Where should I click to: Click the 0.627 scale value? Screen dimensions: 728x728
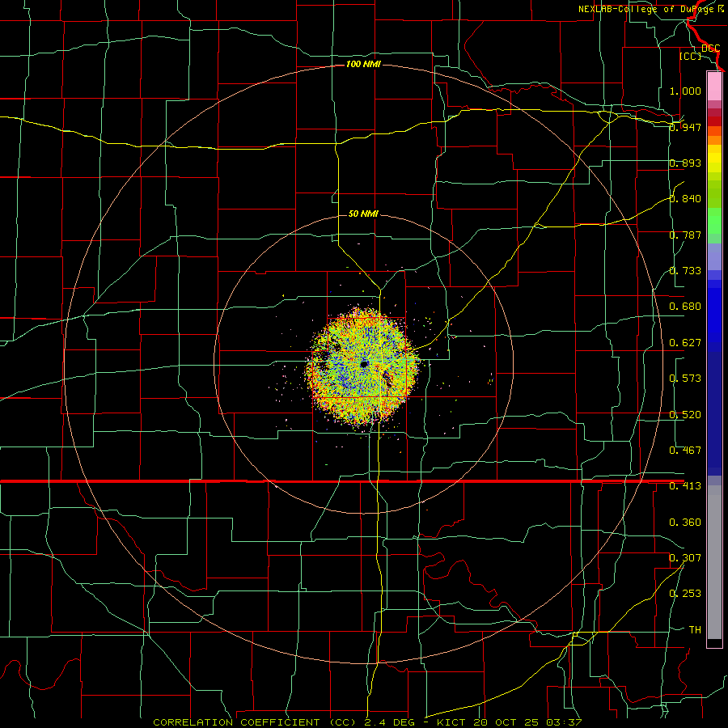pos(685,343)
